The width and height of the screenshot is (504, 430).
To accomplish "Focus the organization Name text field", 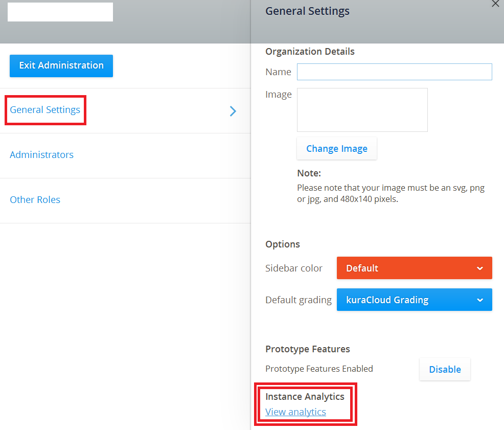I will 394,72.
